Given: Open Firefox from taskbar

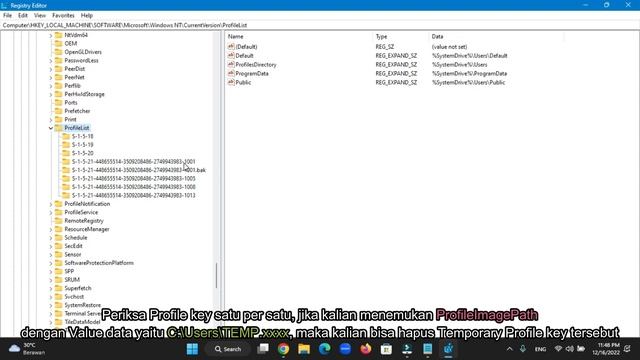Looking at the screenshot, I should click(366, 349).
